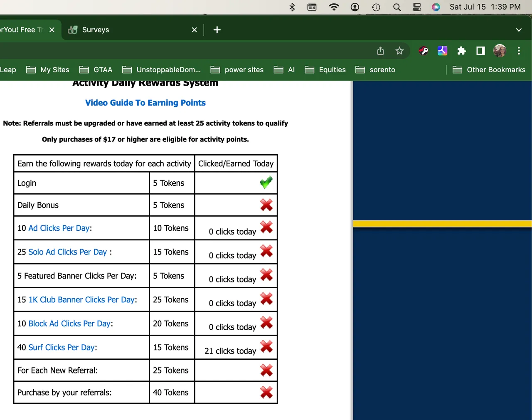Viewport: 532px width, 420px height.
Task: Click the Leap bookmark
Action: [x=8, y=69]
